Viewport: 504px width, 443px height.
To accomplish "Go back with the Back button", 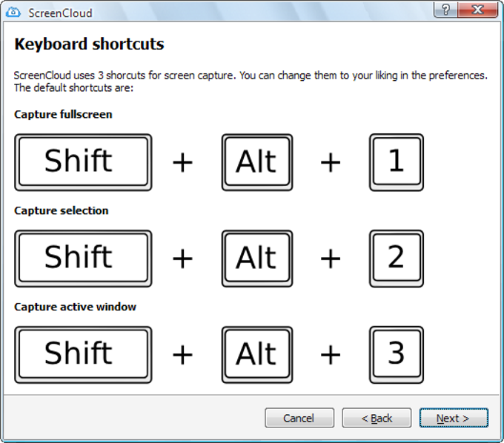I will [x=377, y=418].
